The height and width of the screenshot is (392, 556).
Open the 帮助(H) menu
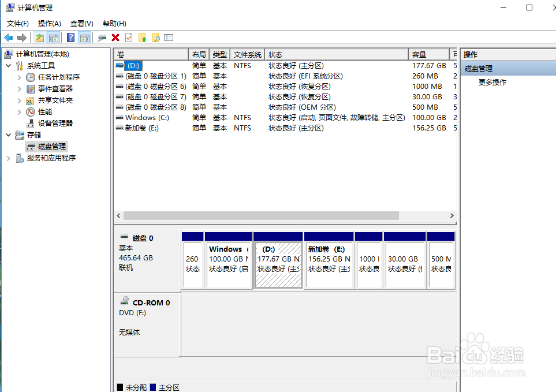click(x=114, y=24)
